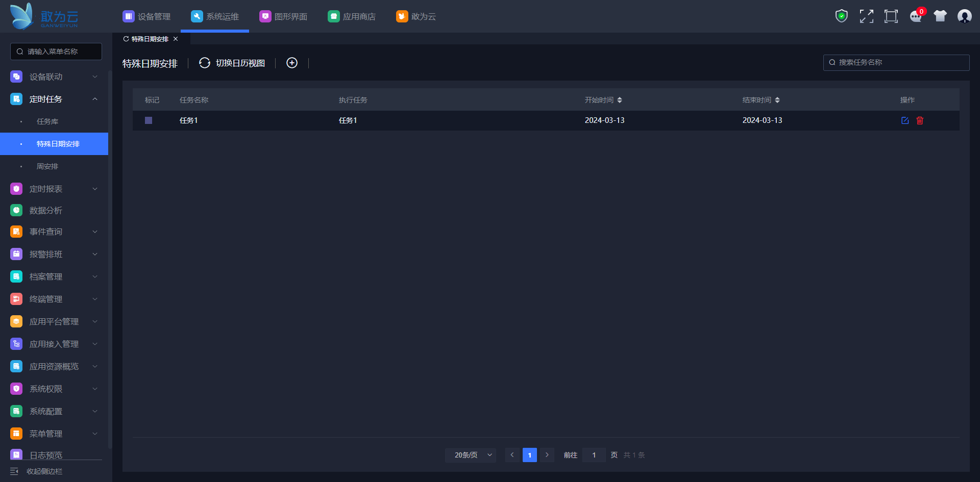Click the collapse sidebar icon
This screenshot has width=980, height=482.
coord(14,471)
